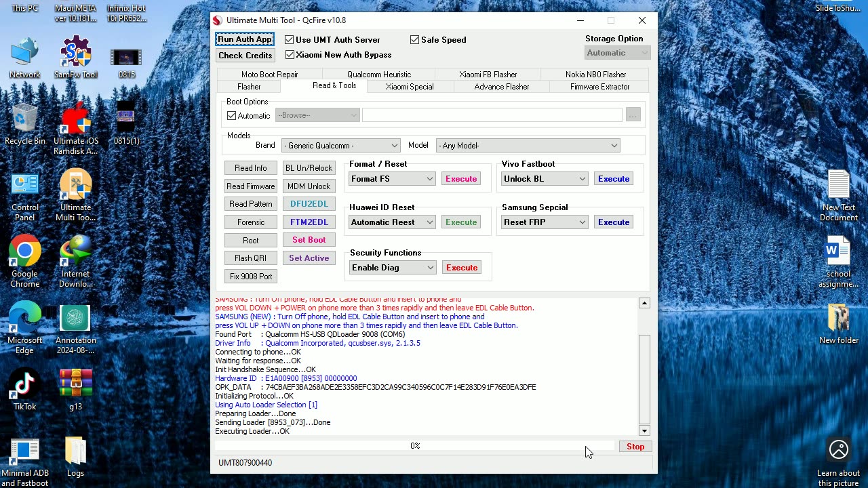The height and width of the screenshot is (488, 868).
Task: Switch to Moto Boot Repair tab
Action: click(x=269, y=75)
